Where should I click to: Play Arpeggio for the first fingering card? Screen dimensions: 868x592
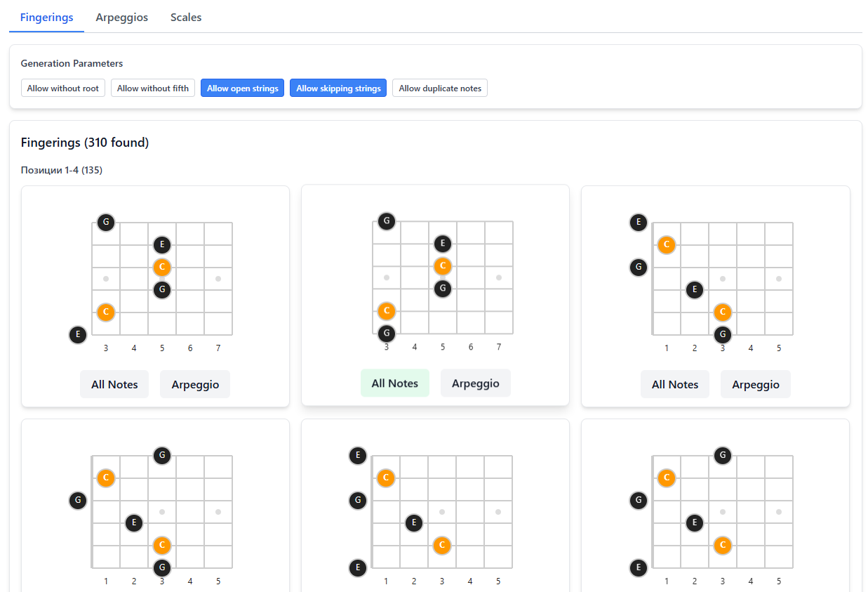click(195, 385)
